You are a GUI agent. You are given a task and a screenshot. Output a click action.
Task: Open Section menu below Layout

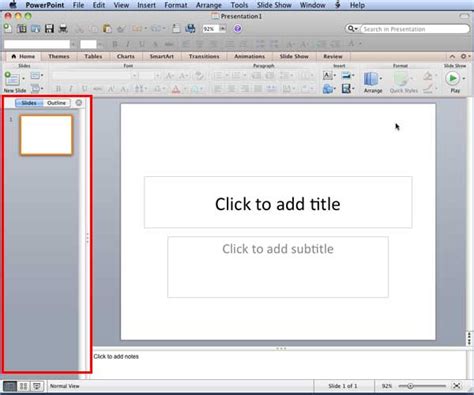37,89
